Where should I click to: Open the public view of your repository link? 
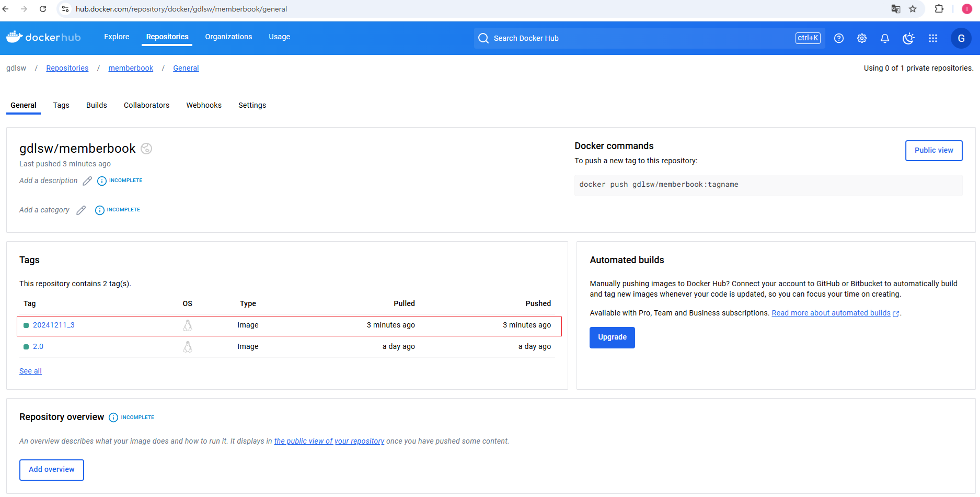[329, 441]
